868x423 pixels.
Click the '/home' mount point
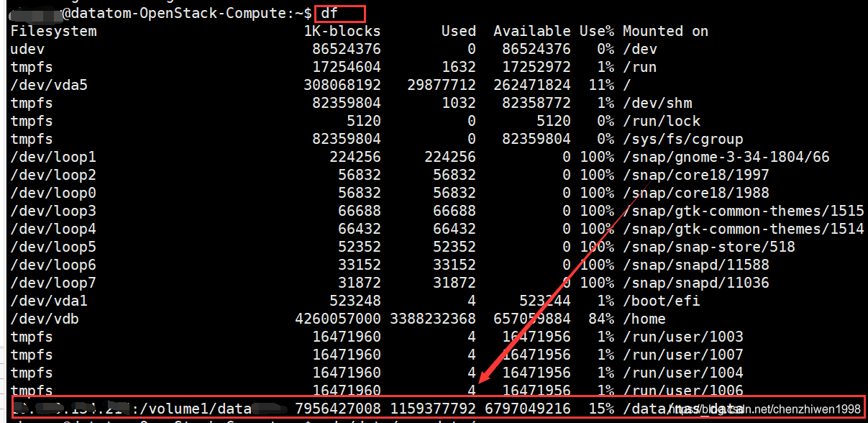click(x=644, y=319)
